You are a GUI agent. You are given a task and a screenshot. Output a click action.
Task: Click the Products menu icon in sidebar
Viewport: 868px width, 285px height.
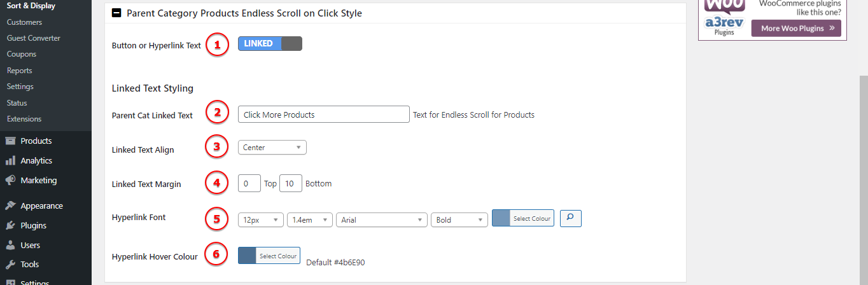[x=10, y=141]
